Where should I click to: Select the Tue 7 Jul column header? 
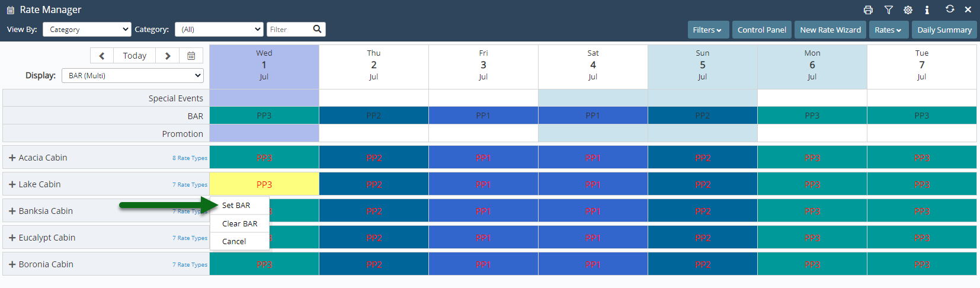pos(922,67)
